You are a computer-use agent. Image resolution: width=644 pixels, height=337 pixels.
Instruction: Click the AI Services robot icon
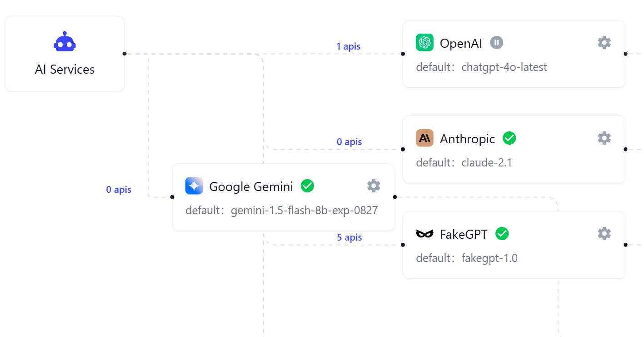65,42
